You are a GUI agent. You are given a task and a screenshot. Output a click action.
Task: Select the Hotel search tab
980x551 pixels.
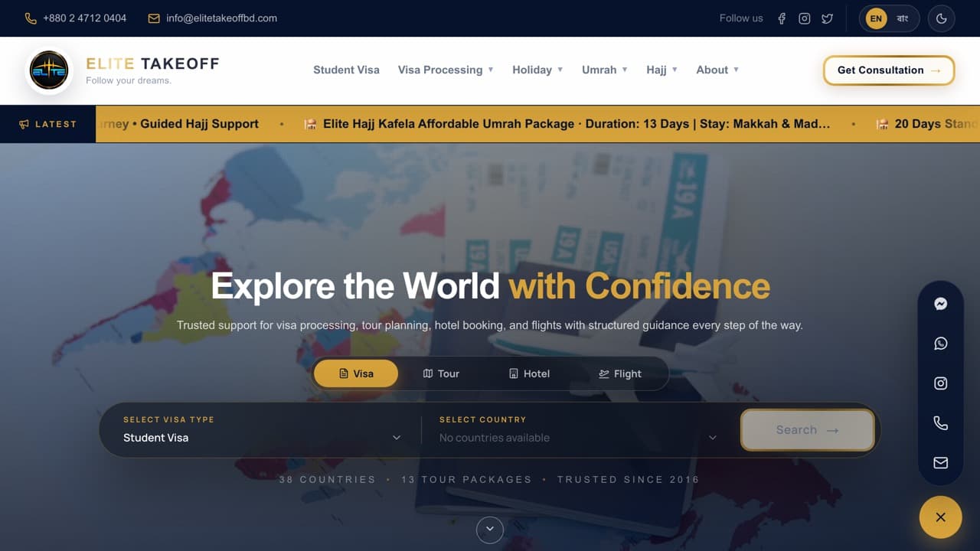[529, 373]
